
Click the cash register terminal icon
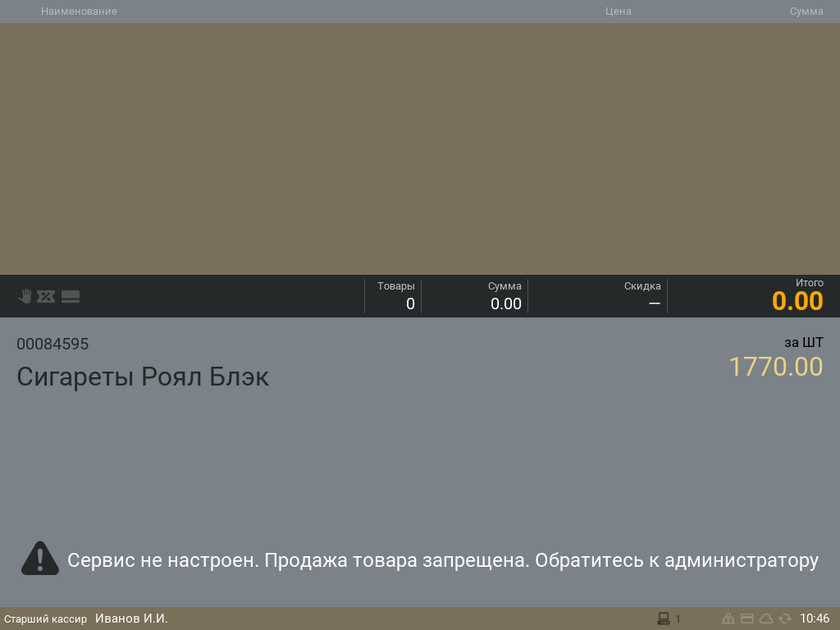coord(663,619)
